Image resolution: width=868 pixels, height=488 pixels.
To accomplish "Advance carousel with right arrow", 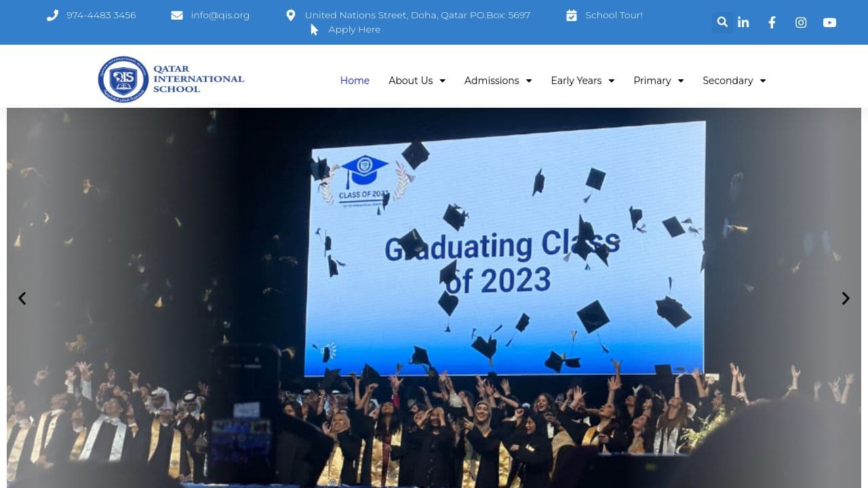I will click(x=846, y=298).
